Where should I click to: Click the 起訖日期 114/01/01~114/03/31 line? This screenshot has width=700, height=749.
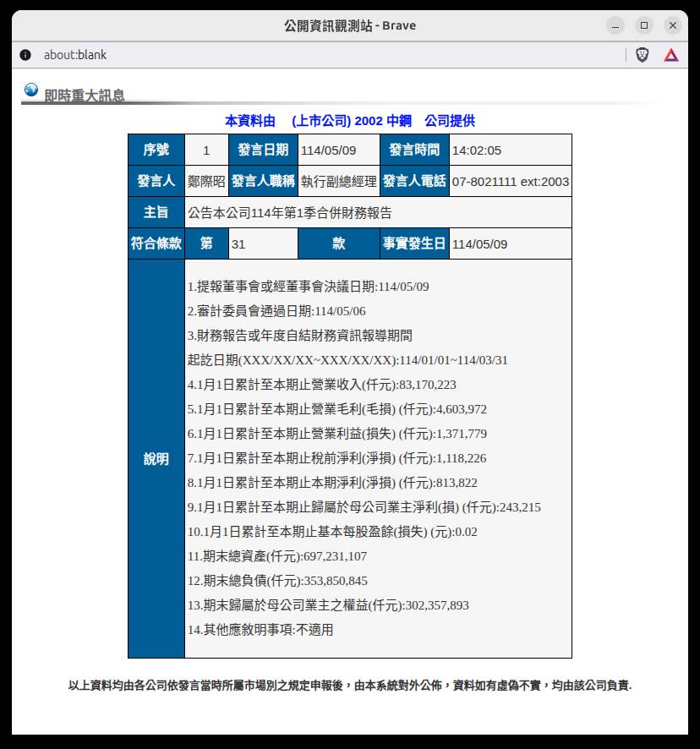click(347, 359)
